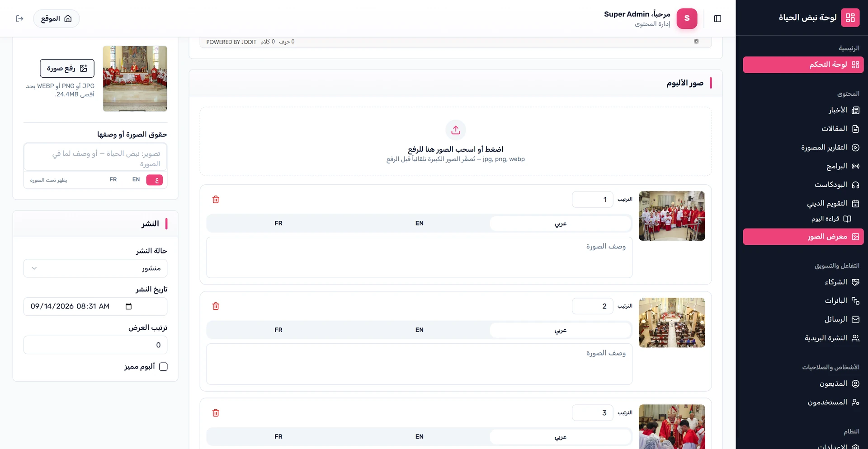868x449 pixels.
Task: Select FR tab for photo 2
Action: (x=278, y=330)
